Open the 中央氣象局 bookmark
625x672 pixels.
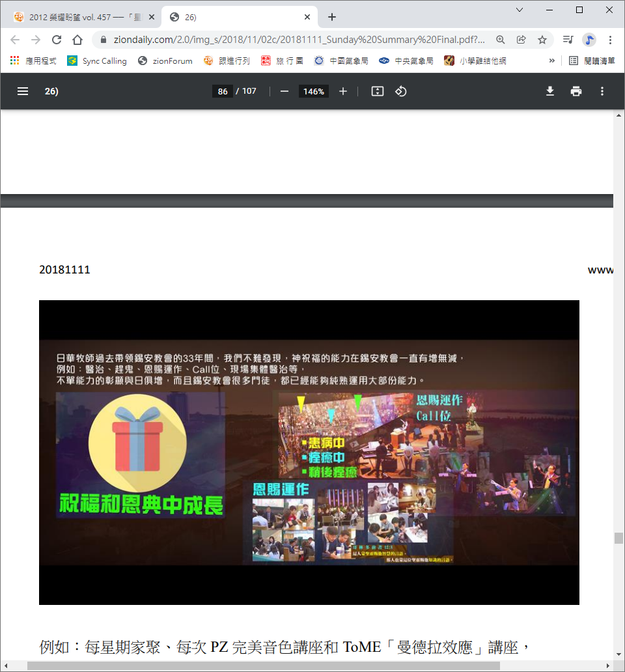click(x=406, y=61)
